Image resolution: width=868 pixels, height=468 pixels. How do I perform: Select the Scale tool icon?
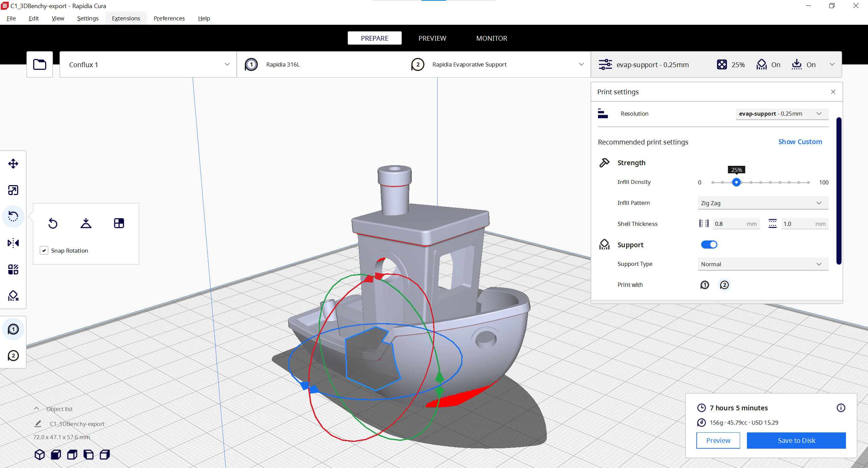[13, 190]
